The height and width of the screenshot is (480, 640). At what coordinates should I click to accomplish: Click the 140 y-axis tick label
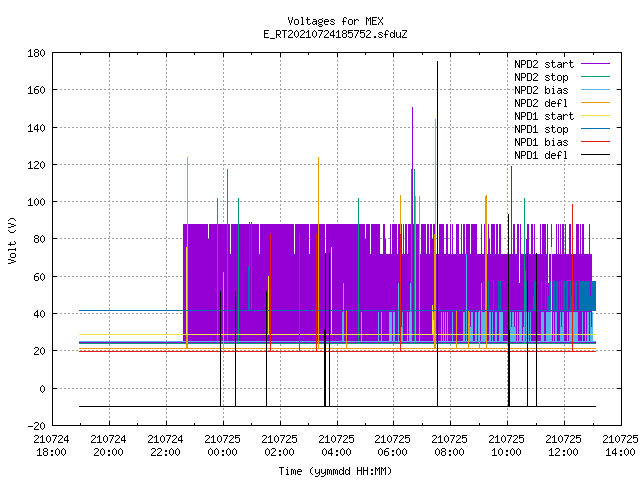coord(36,128)
